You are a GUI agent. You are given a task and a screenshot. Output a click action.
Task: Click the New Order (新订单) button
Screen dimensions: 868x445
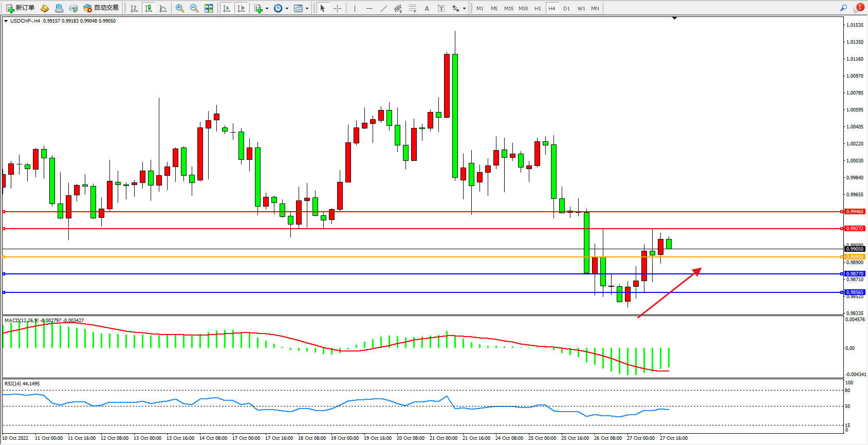pyautogui.click(x=20, y=8)
